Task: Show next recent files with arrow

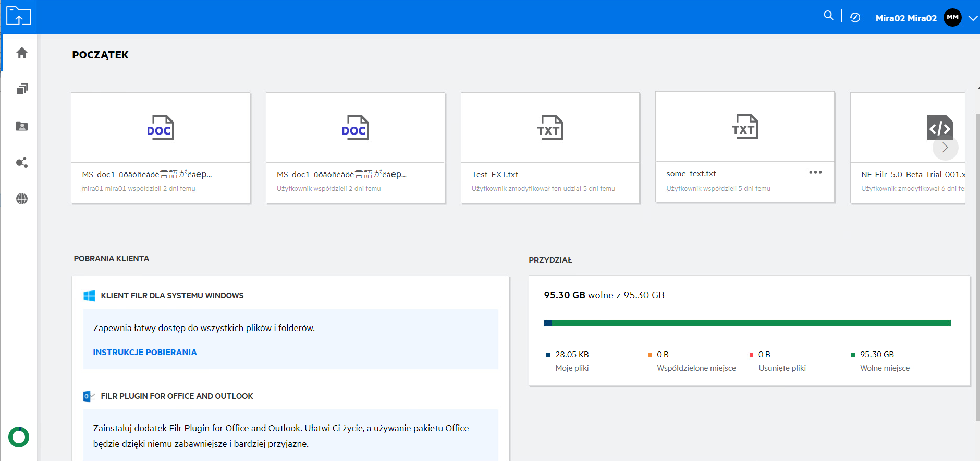Action: click(x=945, y=148)
